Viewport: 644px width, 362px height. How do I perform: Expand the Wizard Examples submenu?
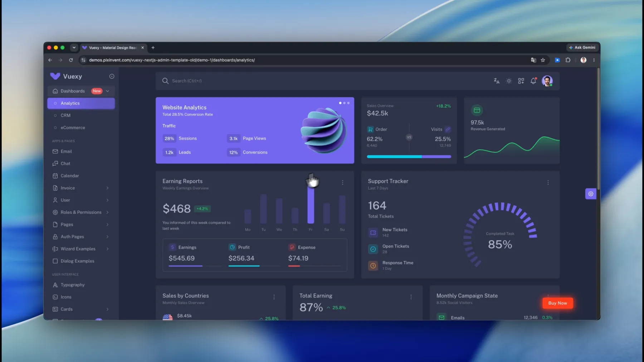click(x=107, y=249)
